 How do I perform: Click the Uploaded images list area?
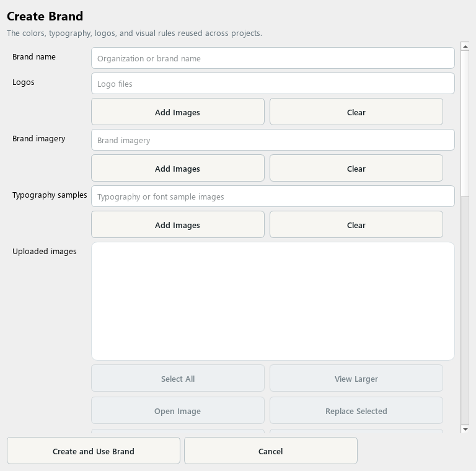(x=273, y=301)
